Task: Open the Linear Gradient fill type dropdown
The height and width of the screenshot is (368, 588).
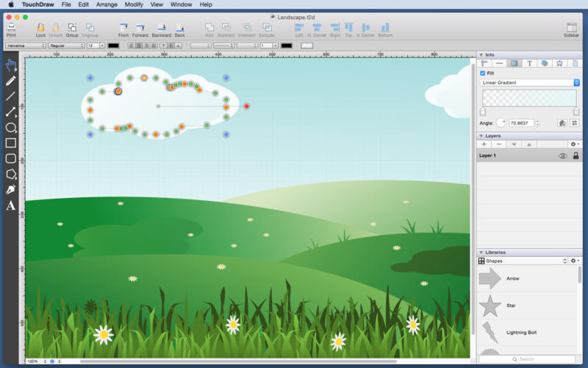Action: click(529, 82)
